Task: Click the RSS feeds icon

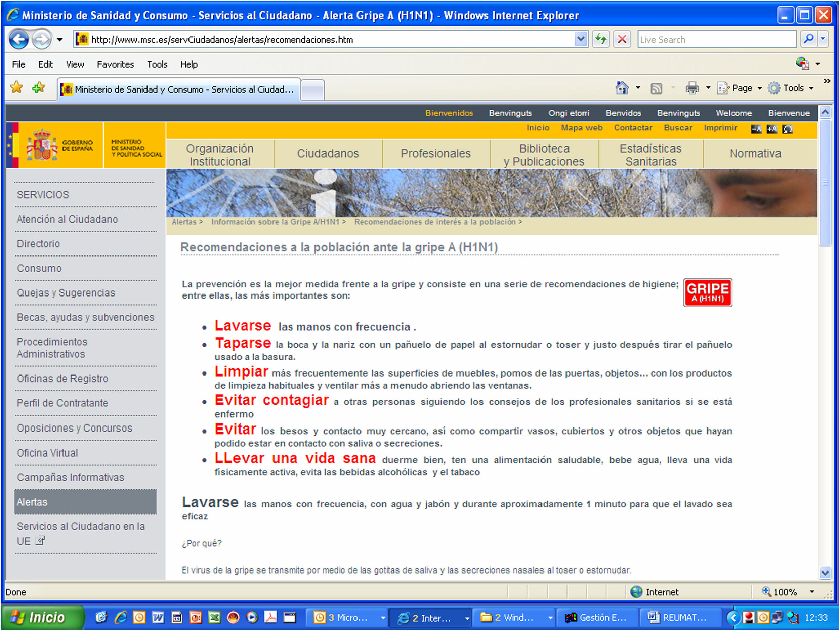Action: [x=656, y=88]
